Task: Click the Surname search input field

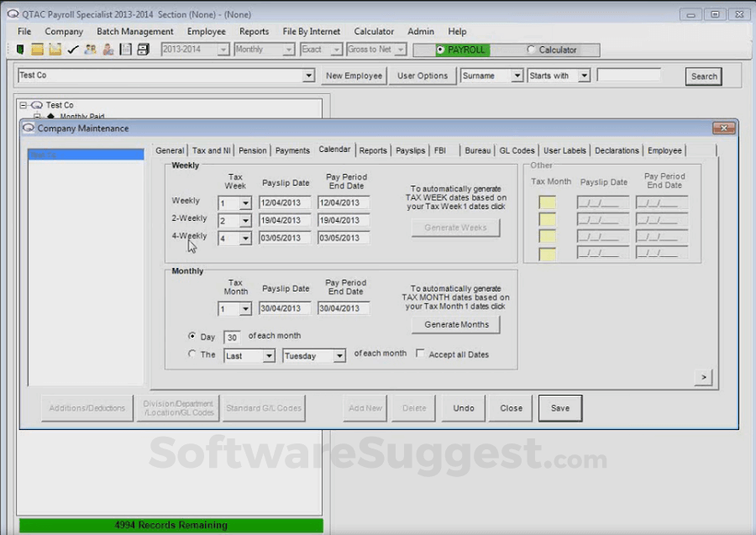Action: pos(491,76)
